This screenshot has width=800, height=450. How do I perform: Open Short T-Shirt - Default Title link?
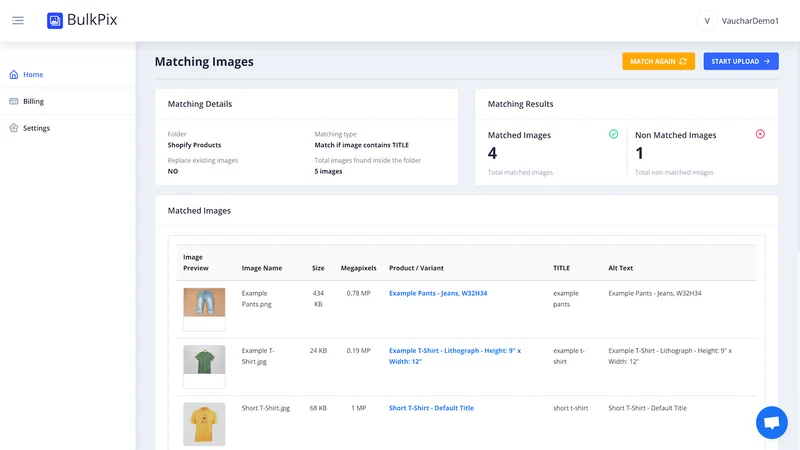click(x=431, y=408)
